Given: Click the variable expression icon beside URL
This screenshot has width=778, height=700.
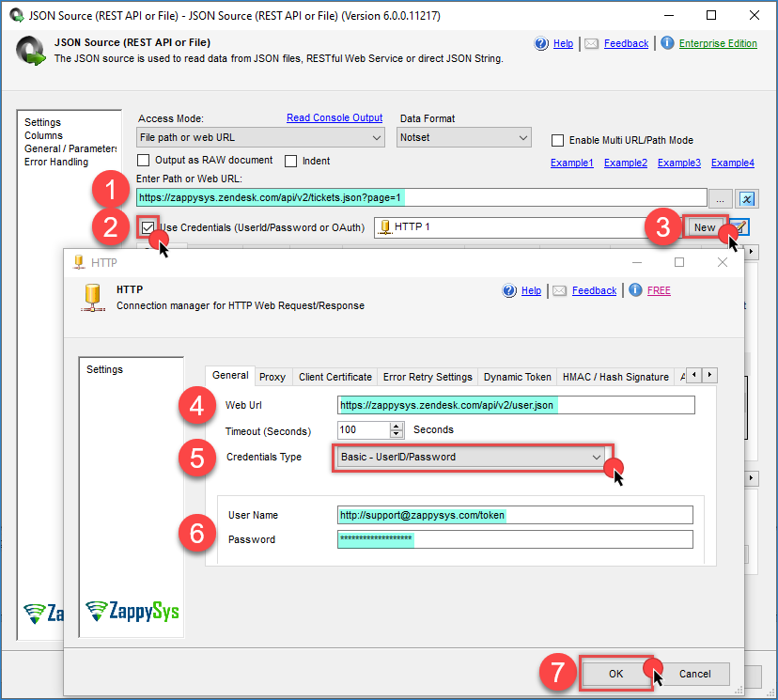Looking at the screenshot, I should pyautogui.click(x=748, y=198).
